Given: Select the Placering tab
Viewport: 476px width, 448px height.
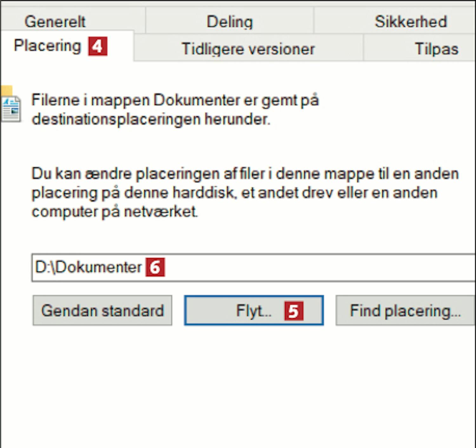Looking at the screenshot, I should pos(48,46).
